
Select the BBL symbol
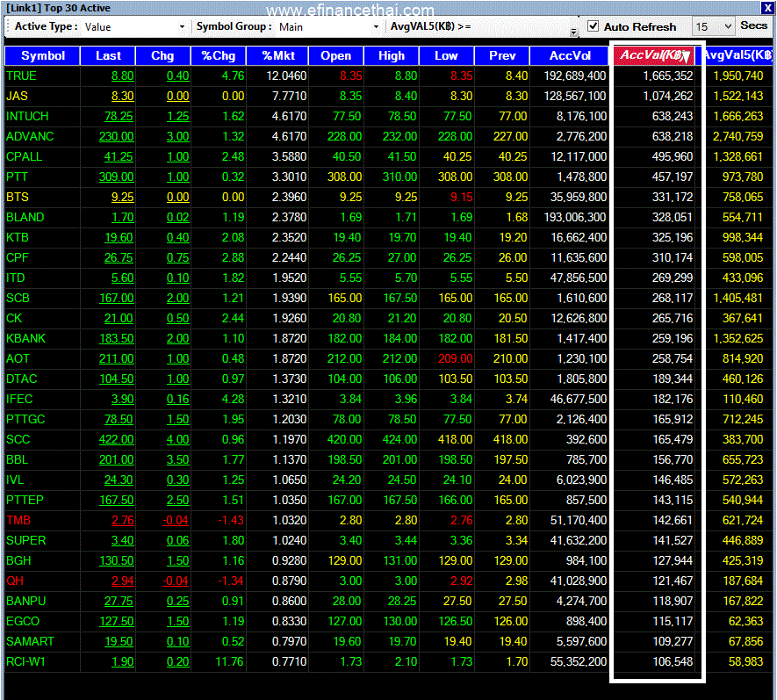[x=18, y=459]
